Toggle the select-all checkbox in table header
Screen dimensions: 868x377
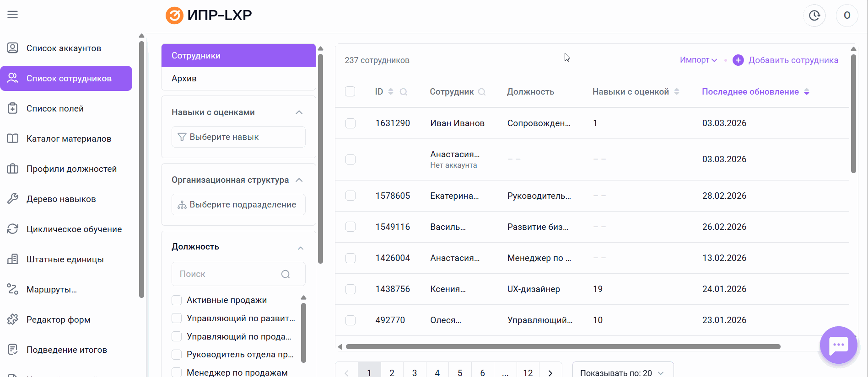click(x=350, y=92)
